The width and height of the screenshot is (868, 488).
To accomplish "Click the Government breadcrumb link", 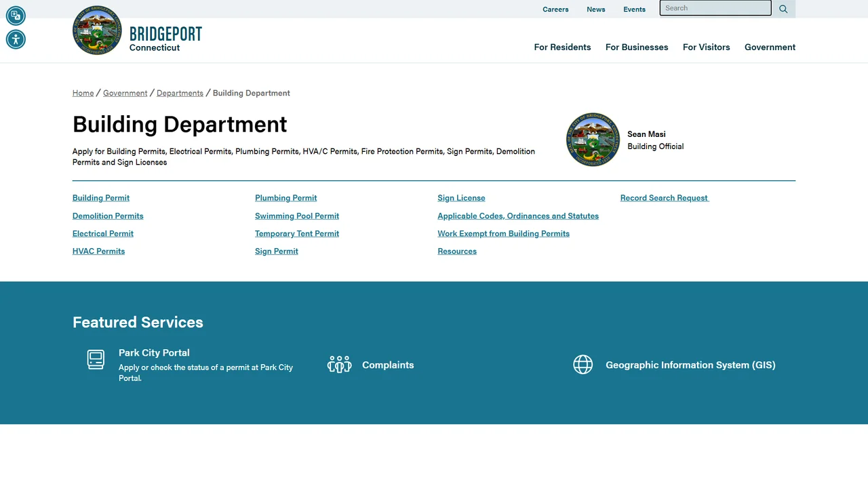I will coord(125,93).
